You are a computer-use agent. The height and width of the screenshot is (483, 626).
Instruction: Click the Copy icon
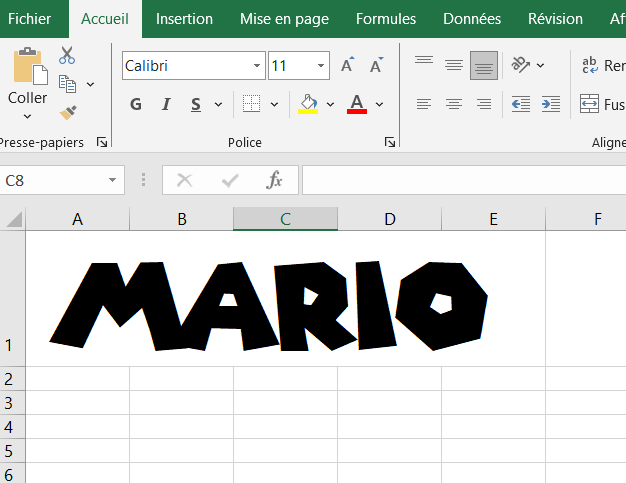tap(67, 84)
